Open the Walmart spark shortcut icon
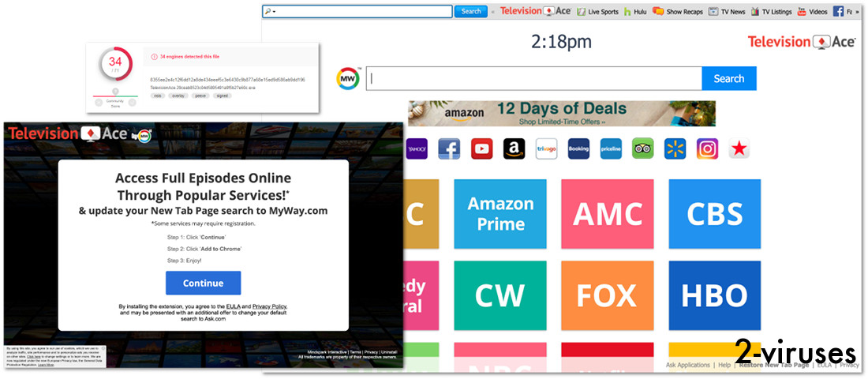 675,149
